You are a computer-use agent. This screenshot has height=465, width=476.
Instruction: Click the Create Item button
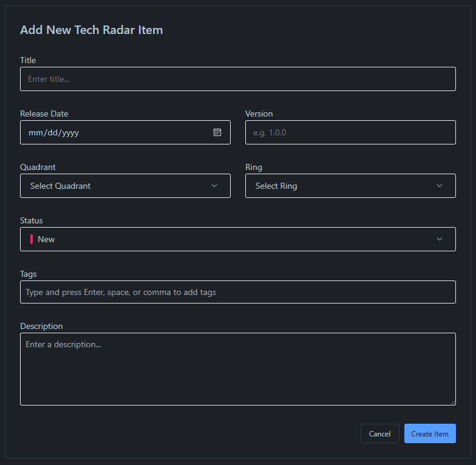point(429,433)
